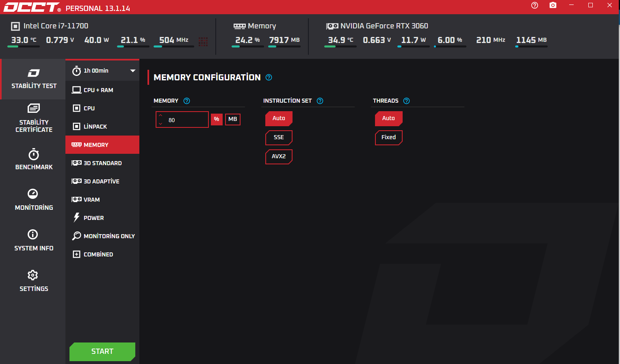Select the CPU test
Screen dimensions: 620x364
pyautogui.click(x=102, y=108)
